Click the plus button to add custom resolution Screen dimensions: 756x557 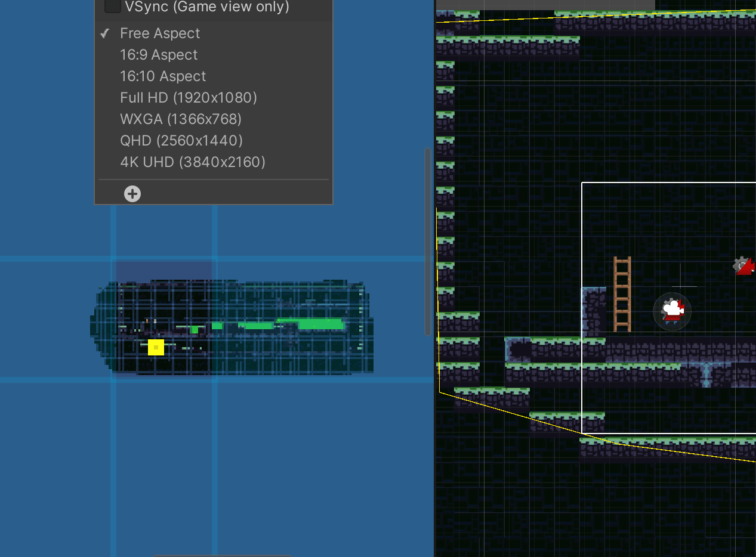coord(132,193)
